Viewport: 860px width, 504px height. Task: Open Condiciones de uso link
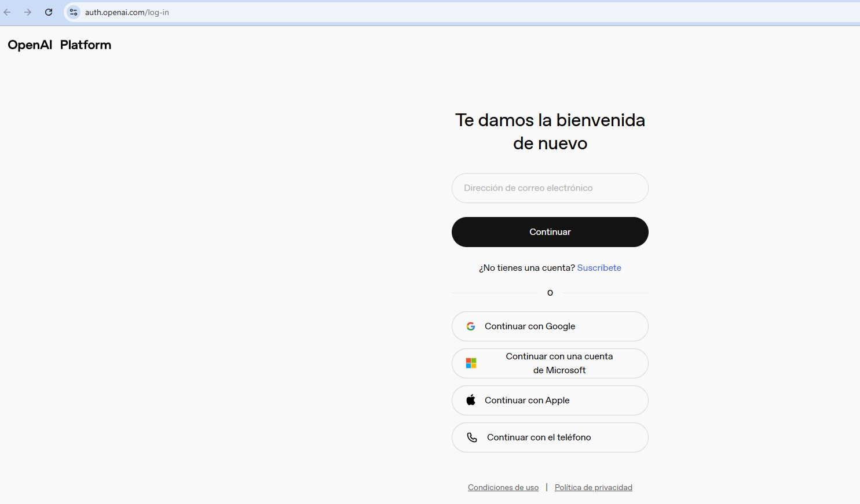[x=503, y=488]
